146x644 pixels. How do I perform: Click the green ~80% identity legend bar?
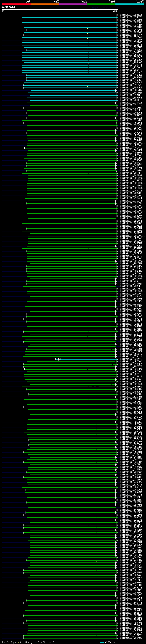click(x=101, y=4)
